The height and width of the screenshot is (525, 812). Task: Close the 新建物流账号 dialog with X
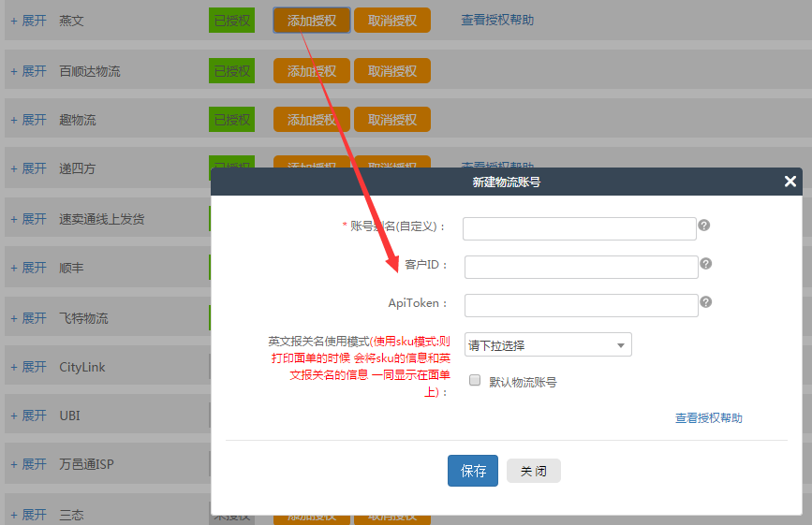pyautogui.click(x=790, y=182)
